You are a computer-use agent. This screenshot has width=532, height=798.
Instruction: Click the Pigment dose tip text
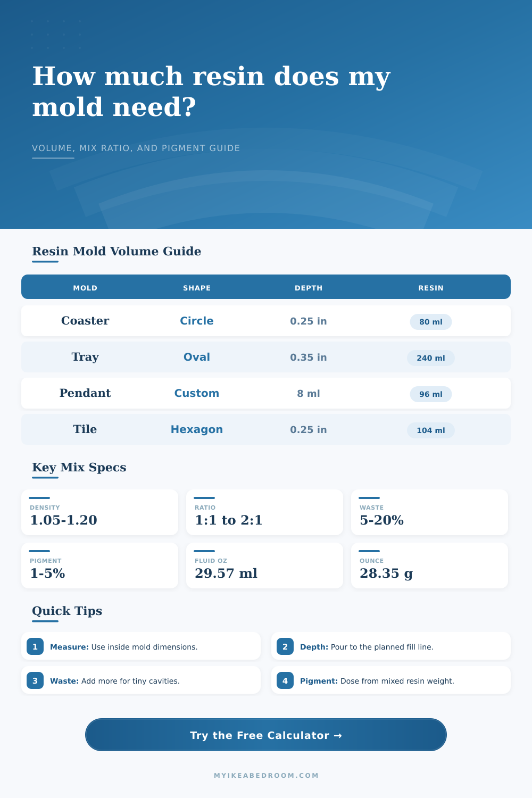[377, 681]
